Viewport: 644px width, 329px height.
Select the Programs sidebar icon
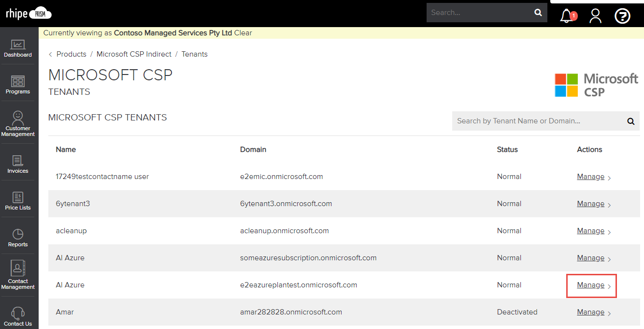coord(18,84)
